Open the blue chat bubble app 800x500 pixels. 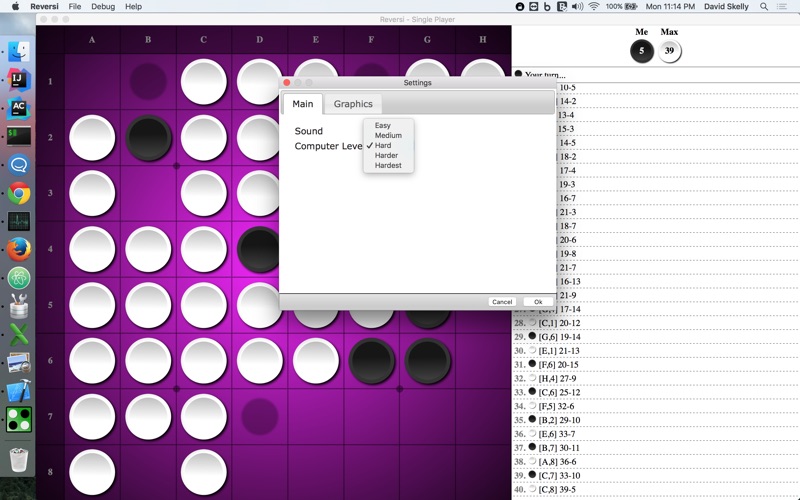point(19,165)
